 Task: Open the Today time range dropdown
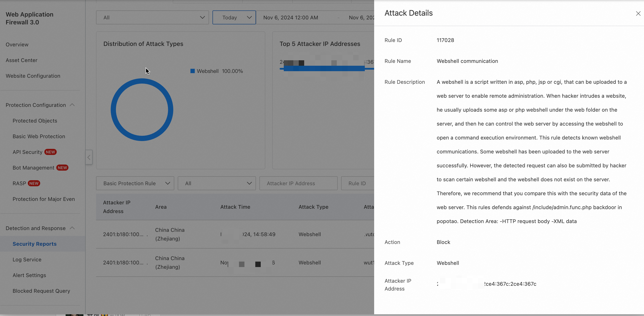click(x=234, y=18)
